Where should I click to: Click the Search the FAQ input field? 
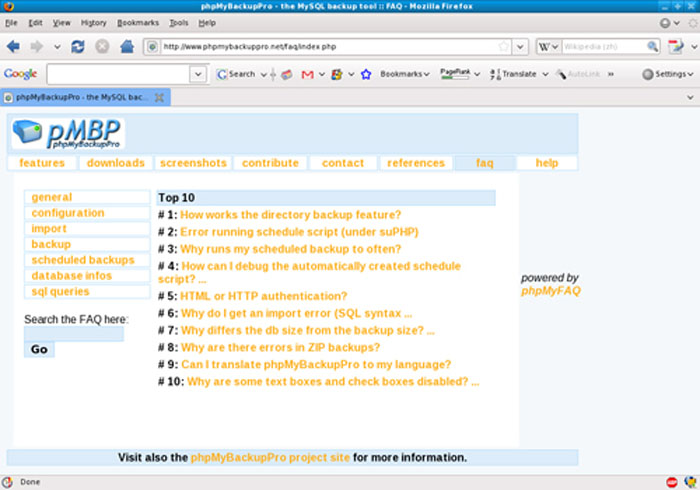coord(74,334)
